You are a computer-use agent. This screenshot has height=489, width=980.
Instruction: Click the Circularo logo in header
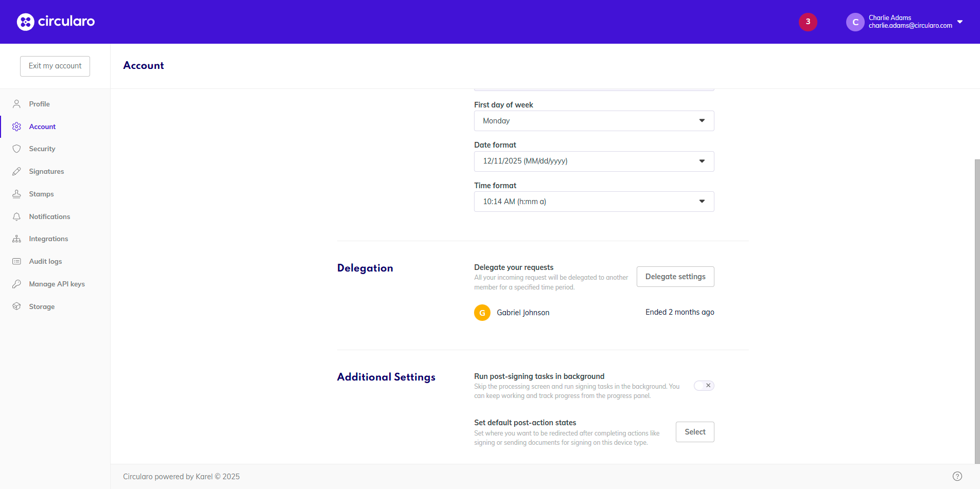pos(56,22)
